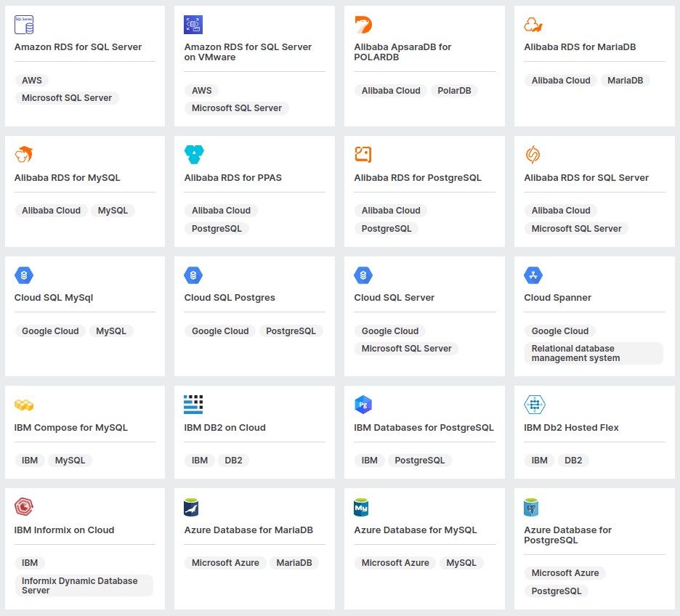The width and height of the screenshot is (680, 616).
Task: Select Microsoft SQL Server tag on Alibaba card
Action: tap(576, 229)
